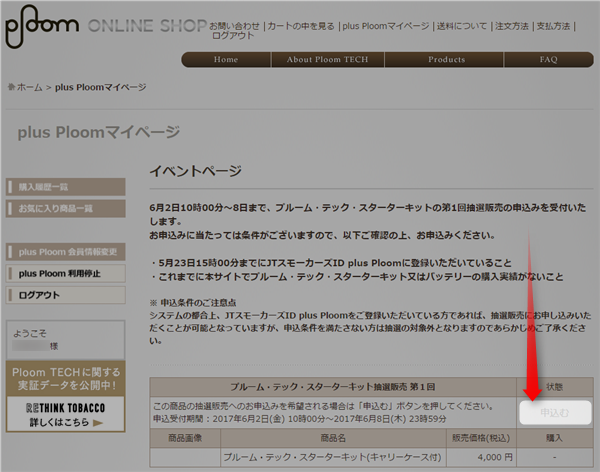Open 注文方法 link
The image size is (600, 472).
[x=512, y=26]
